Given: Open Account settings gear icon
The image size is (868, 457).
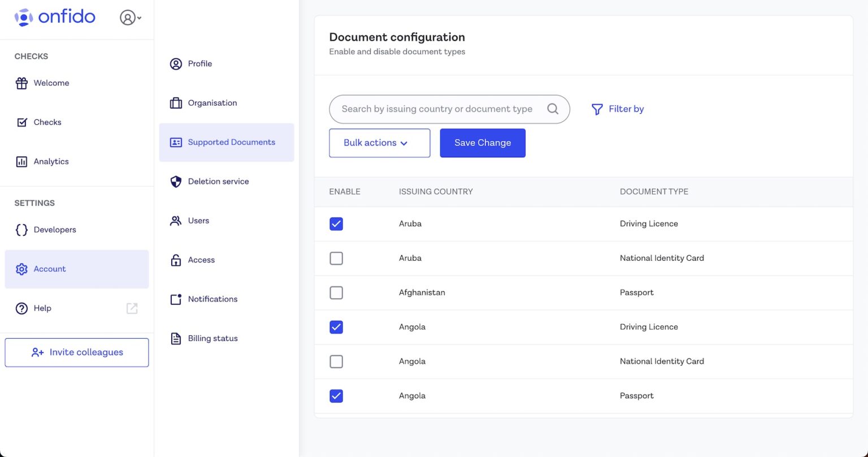Looking at the screenshot, I should point(21,269).
